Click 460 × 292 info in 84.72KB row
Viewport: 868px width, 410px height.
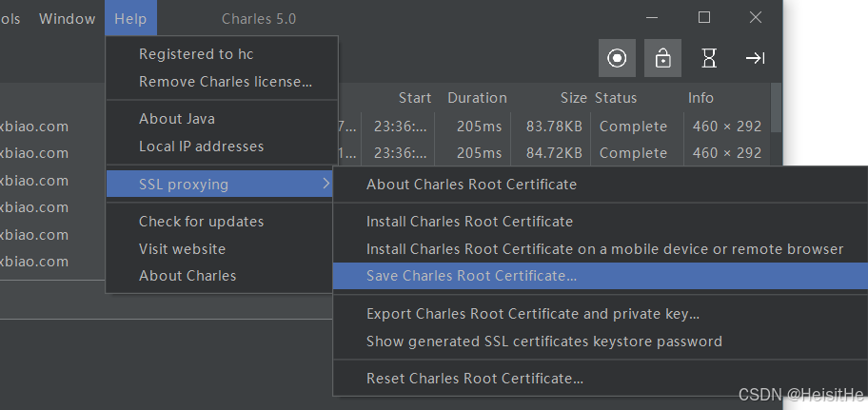727,153
